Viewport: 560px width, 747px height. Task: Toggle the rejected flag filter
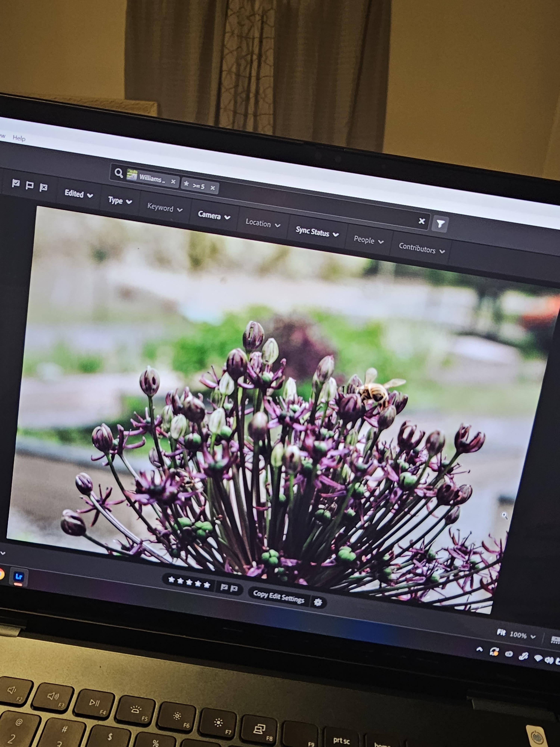pyautogui.click(x=43, y=187)
